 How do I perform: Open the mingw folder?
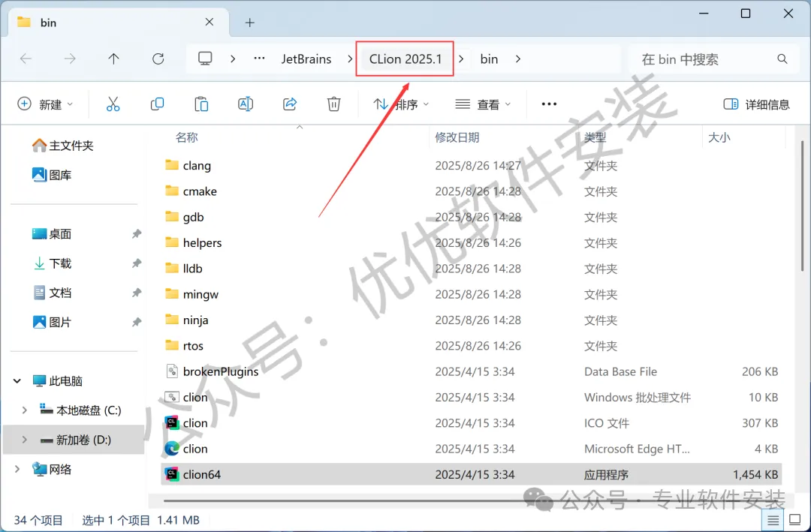[471, 294]
